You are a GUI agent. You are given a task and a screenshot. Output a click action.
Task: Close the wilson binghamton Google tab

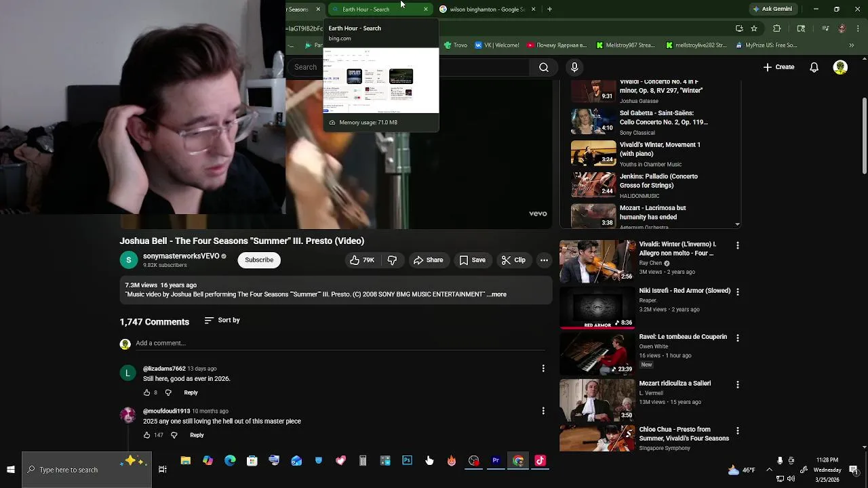tap(533, 9)
